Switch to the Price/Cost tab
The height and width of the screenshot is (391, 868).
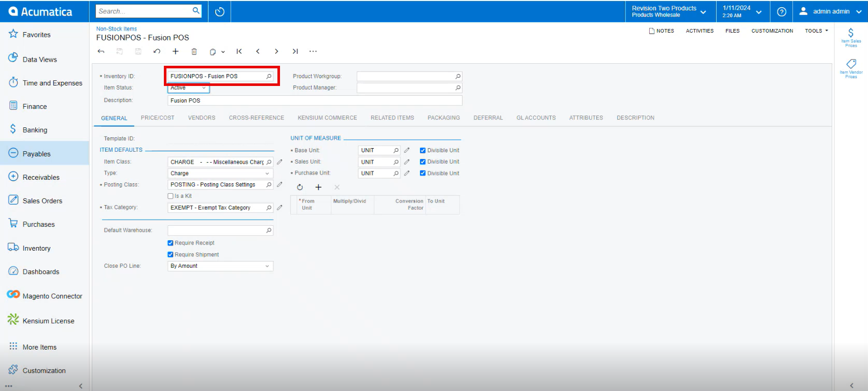click(x=158, y=118)
